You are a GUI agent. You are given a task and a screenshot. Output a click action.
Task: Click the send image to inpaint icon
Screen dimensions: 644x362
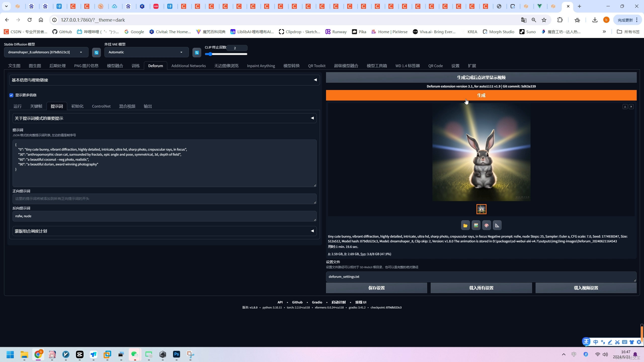click(x=487, y=225)
